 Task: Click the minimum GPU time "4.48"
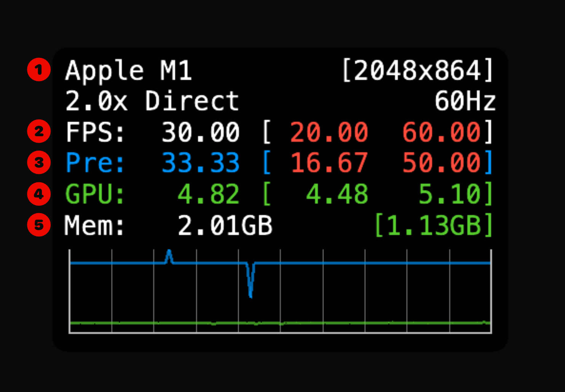click(x=337, y=194)
